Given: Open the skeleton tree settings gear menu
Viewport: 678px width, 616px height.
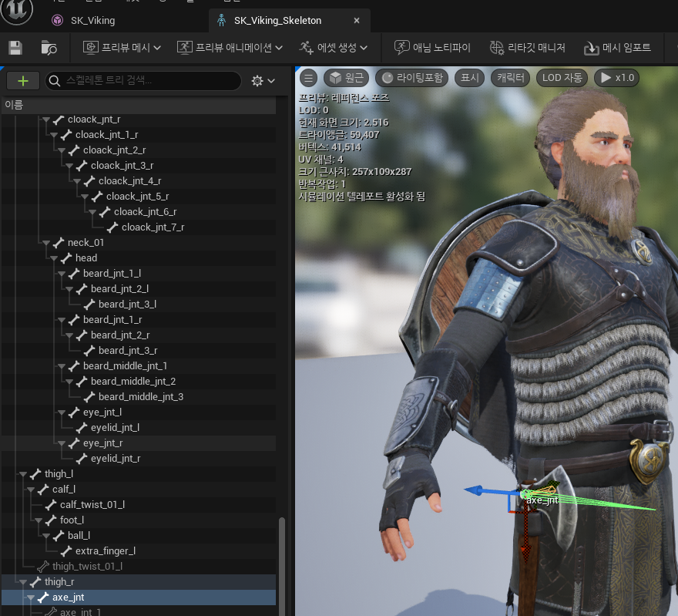Looking at the screenshot, I should coord(263,81).
